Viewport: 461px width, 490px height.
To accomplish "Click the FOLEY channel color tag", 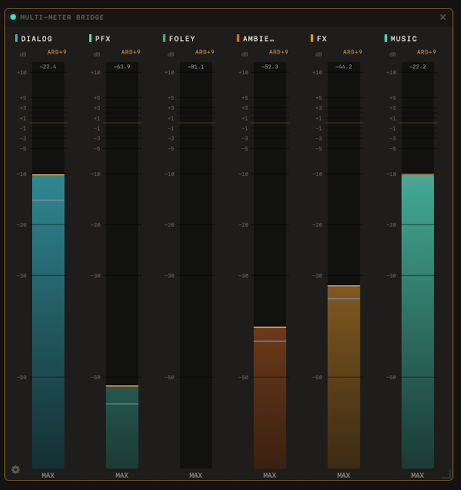I will tap(164, 38).
